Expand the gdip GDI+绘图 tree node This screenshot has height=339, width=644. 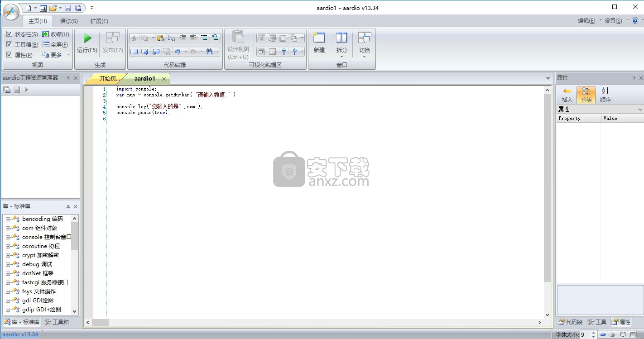8,310
